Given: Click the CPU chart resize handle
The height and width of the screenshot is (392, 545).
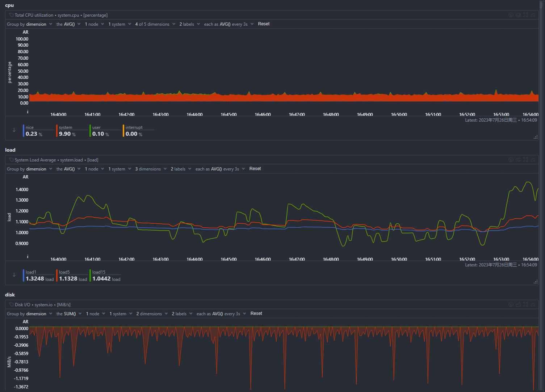Looking at the screenshot, I should [535, 137].
